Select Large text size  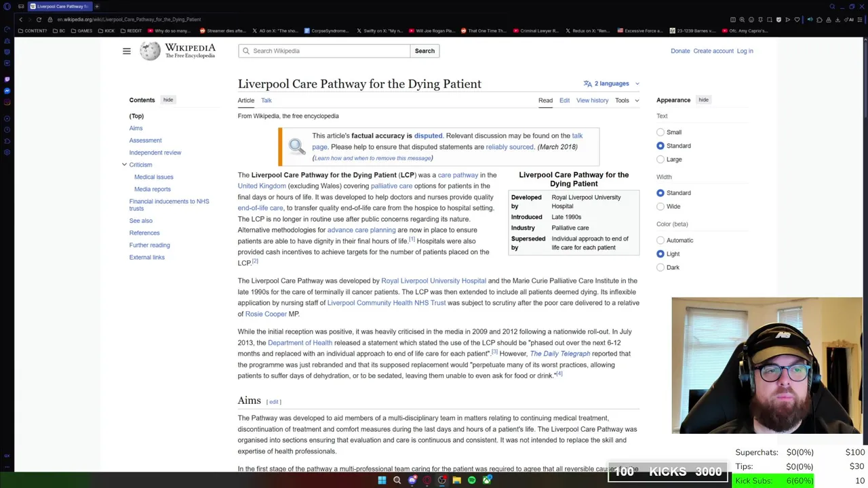point(660,159)
